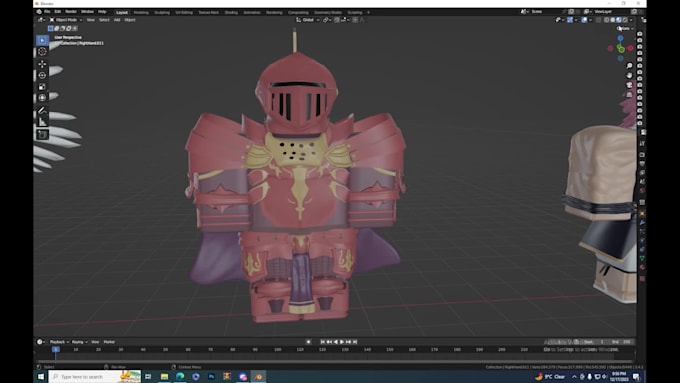Select the Add Cube tool
The width and height of the screenshot is (680, 383).
pyautogui.click(x=42, y=134)
